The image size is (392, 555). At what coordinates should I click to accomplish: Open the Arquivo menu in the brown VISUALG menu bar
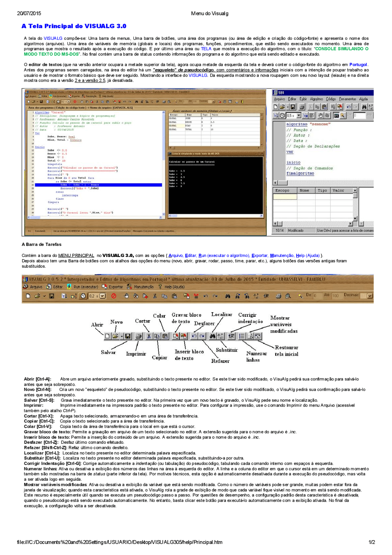(33, 287)
